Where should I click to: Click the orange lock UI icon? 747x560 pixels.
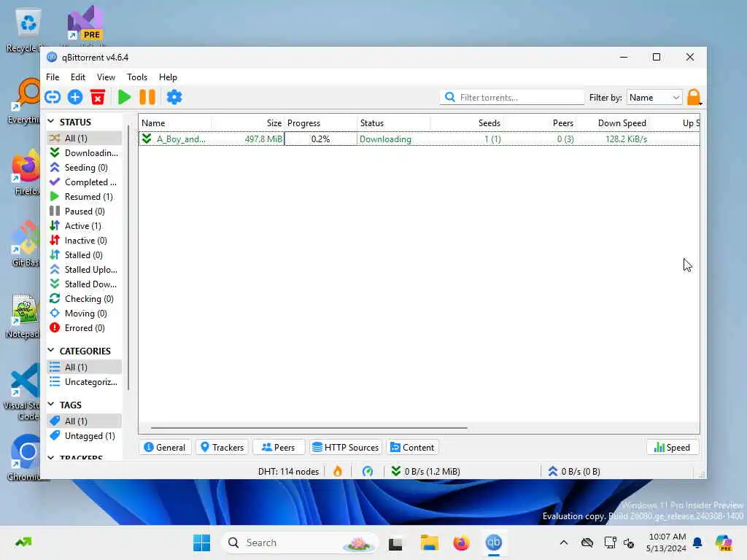click(694, 97)
